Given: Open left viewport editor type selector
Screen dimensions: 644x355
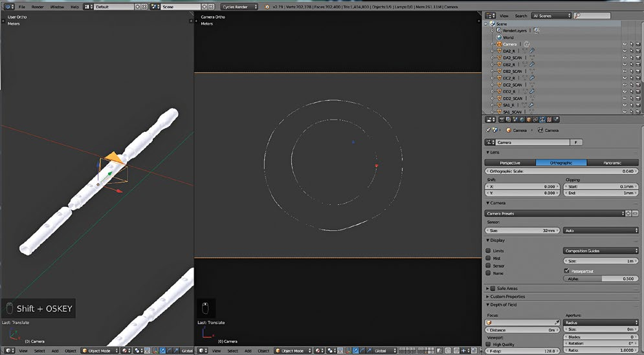Looking at the screenshot, I should 9,351.
